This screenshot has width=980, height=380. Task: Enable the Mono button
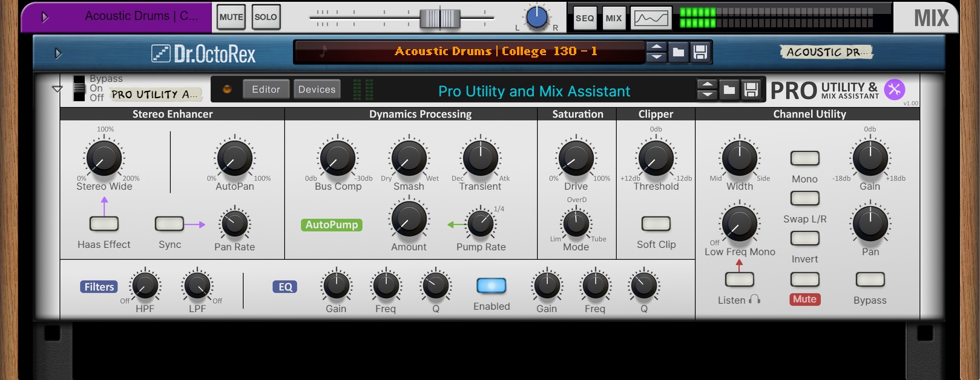pyautogui.click(x=805, y=158)
